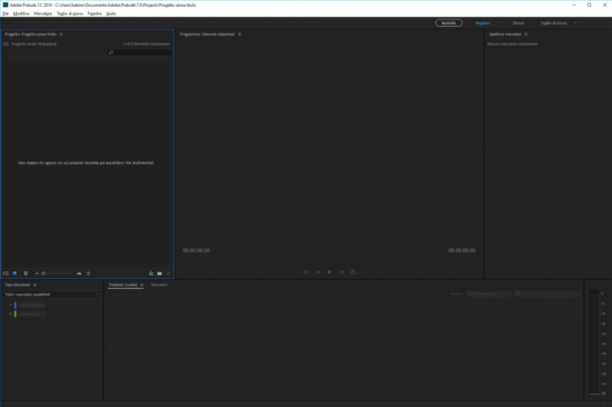Click the Tipo marcatore panel title
Screen dimensions: 612x407
[x=18, y=285]
